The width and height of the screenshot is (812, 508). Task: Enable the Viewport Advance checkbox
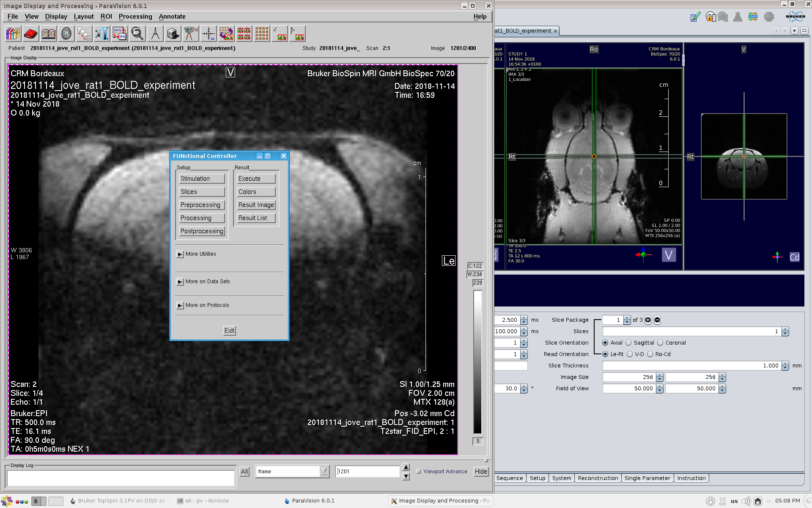419,472
